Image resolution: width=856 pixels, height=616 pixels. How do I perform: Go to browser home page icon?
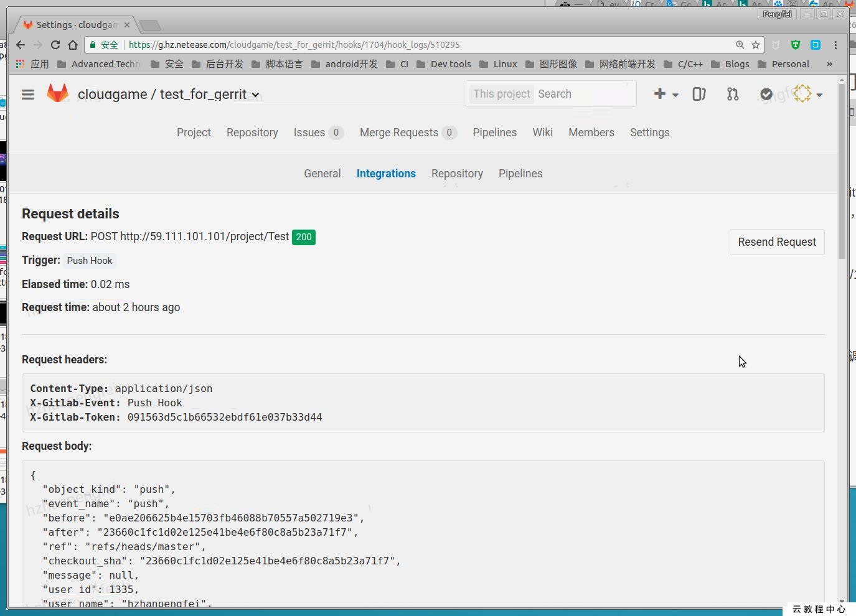(x=73, y=45)
